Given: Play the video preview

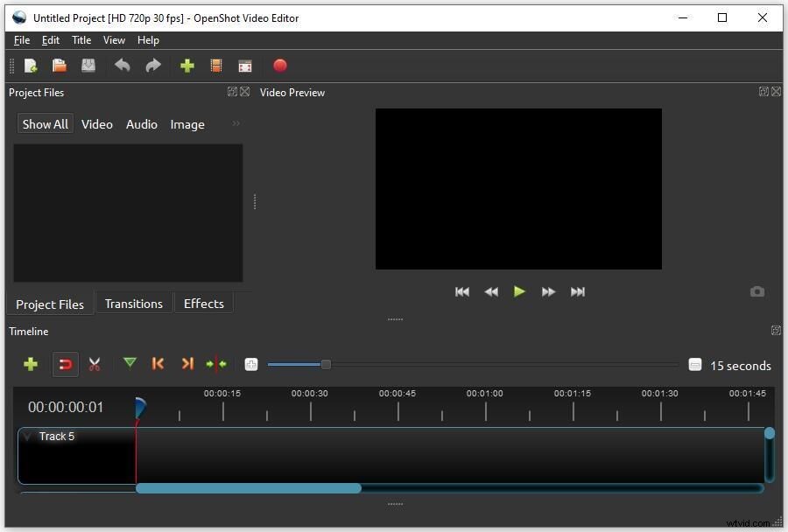Looking at the screenshot, I should coord(519,291).
